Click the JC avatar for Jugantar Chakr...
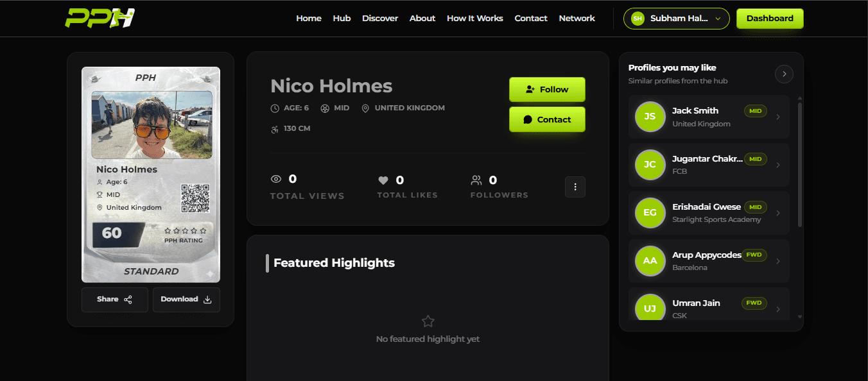Image resolution: width=868 pixels, height=381 pixels. pyautogui.click(x=650, y=165)
